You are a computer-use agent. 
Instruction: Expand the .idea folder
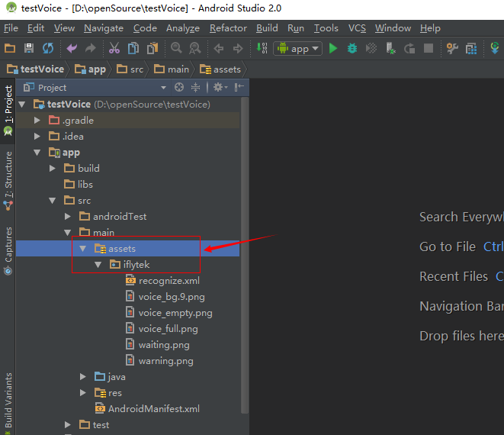point(37,137)
